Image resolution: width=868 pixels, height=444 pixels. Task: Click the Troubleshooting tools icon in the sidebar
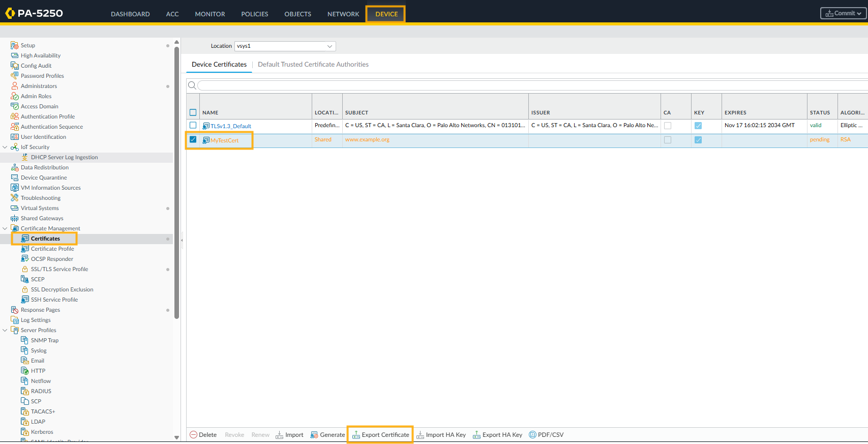[15, 198]
